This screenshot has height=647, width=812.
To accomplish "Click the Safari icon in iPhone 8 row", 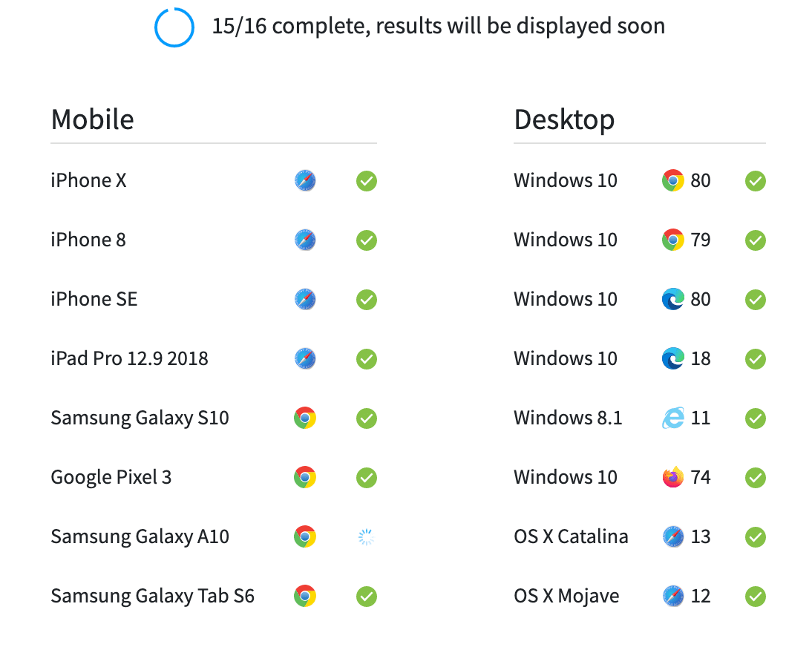I will 305,240.
